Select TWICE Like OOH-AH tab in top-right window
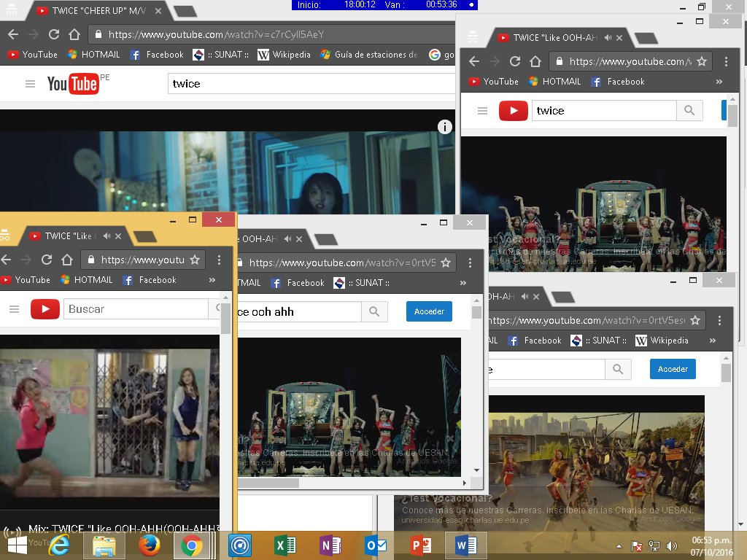This screenshot has height=560, width=747. click(548, 38)
